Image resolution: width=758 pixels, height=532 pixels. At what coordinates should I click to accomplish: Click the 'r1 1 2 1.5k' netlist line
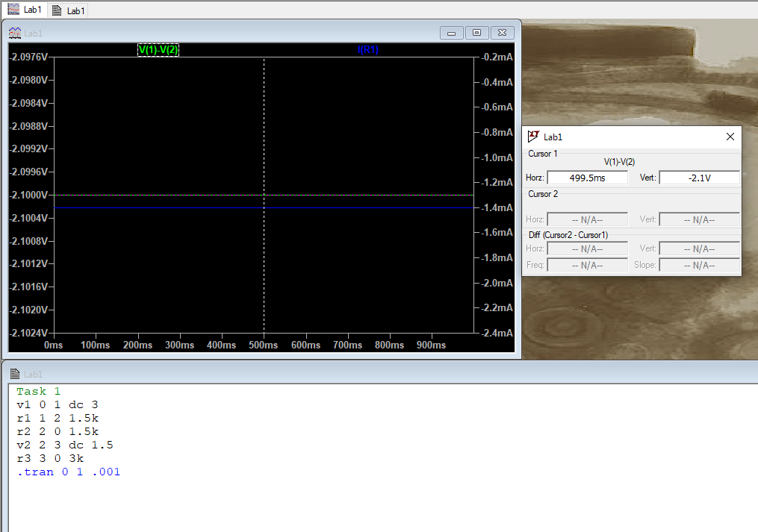pos(58,418)
